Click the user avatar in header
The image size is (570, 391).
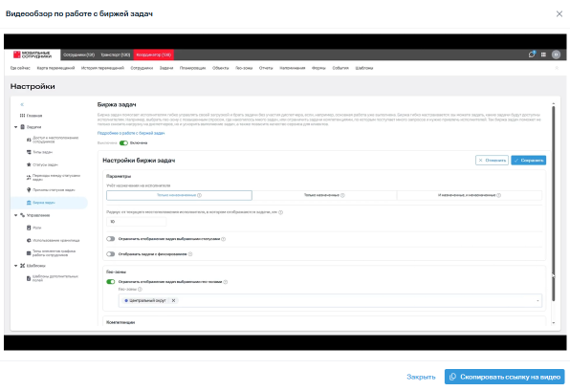pos(556,55)
